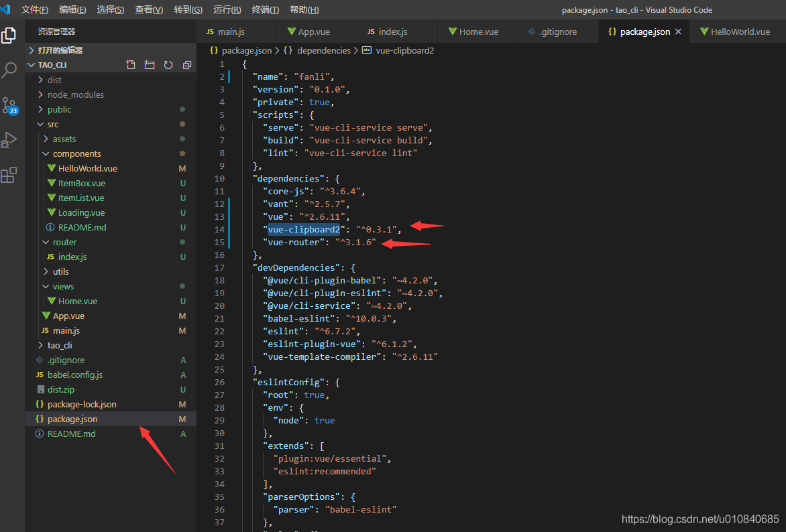The image size is (786, 532).
Task: Open README.md inside components folder
Action: point(82,227)
